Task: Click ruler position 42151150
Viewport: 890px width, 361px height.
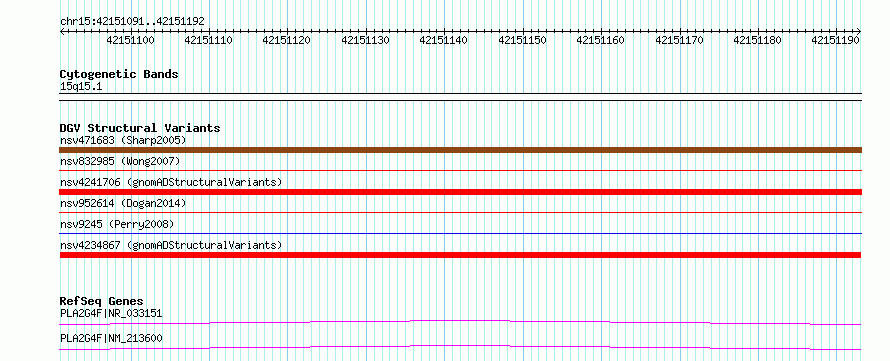Action: point(522,40)
